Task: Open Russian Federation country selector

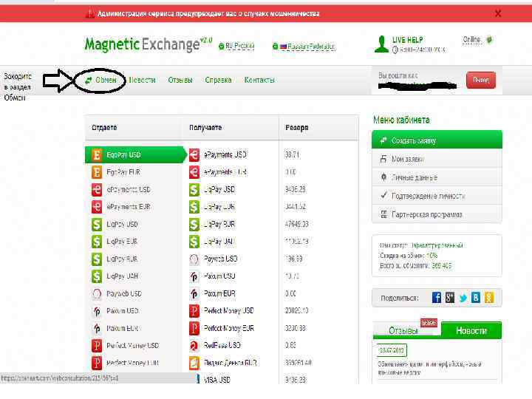Action: click(x=304, y=46)
